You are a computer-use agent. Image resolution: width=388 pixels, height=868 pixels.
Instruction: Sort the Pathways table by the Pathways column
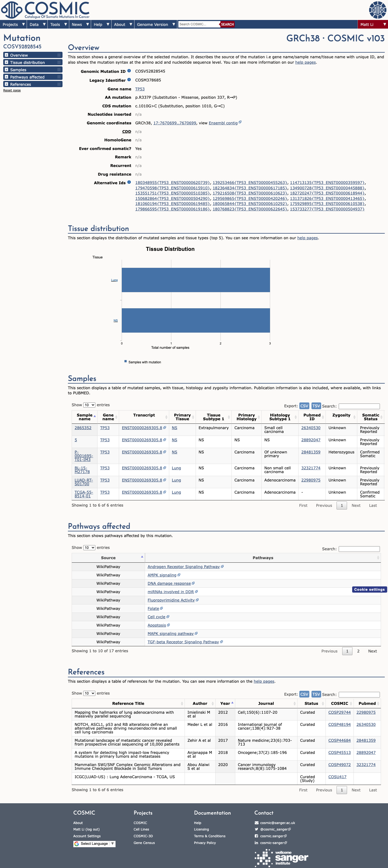coord(263,558)
